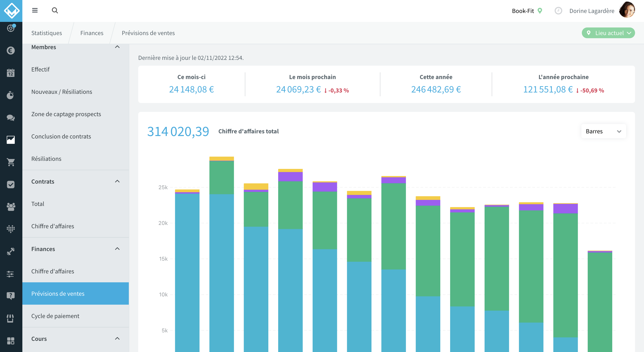Viewport: 644px width, 352px height.
Task: Open Conclusion de contrats menu item
Action: (76, 136)
